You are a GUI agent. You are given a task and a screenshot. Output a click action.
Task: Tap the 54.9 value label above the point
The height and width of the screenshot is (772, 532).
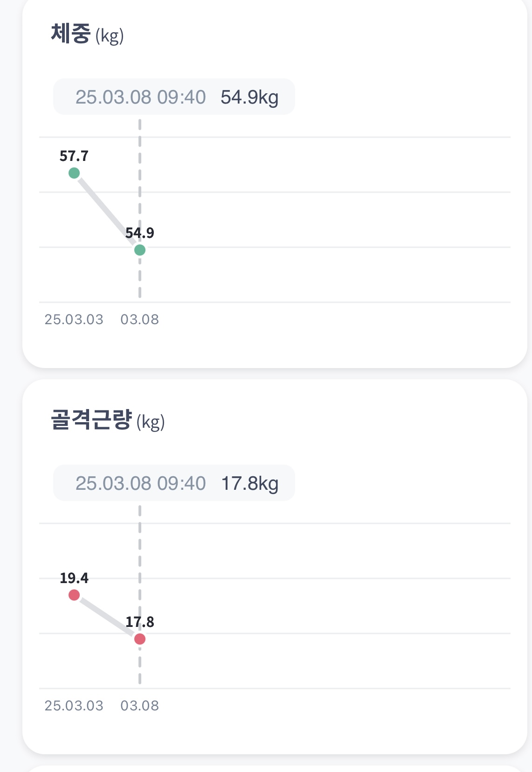tap(140, 233)
